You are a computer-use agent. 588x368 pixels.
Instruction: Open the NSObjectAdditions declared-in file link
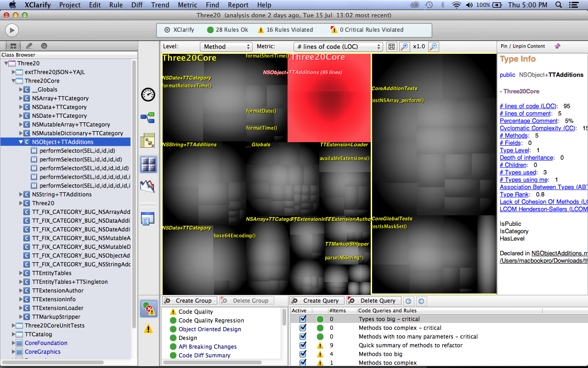click(560, 253)
